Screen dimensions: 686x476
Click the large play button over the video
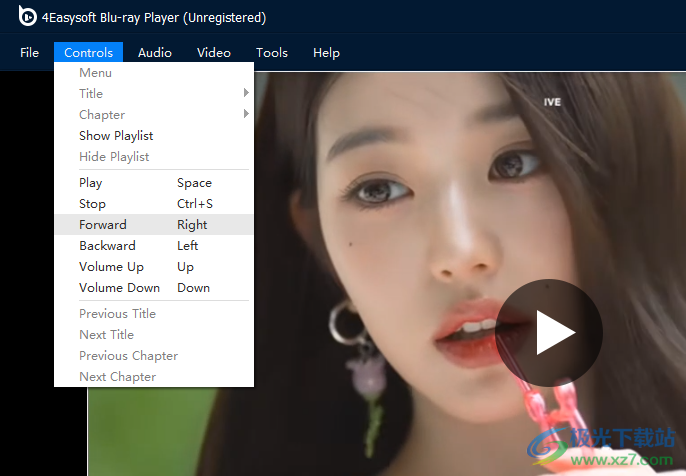point(549,333)
